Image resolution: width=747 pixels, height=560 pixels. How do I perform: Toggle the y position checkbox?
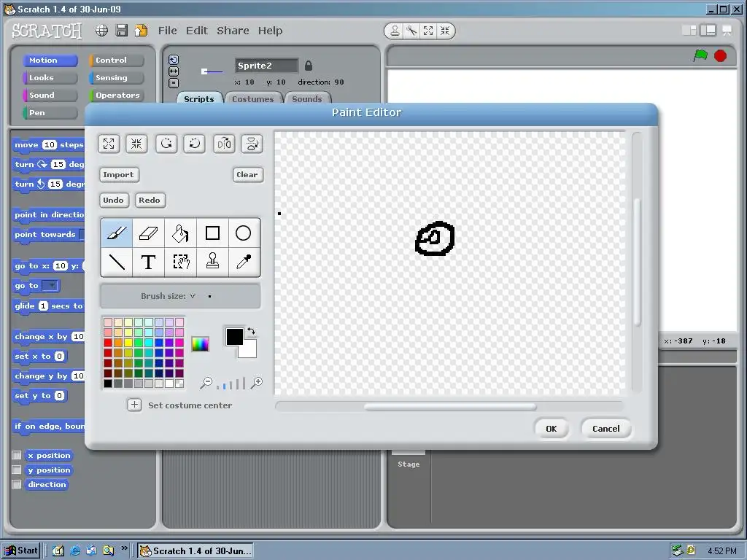(17, 470)
